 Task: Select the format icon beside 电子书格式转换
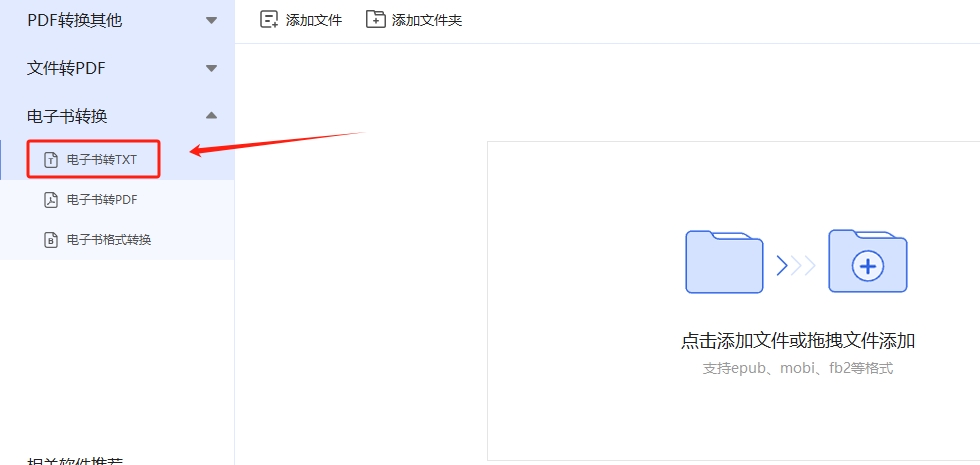point(51,240)
